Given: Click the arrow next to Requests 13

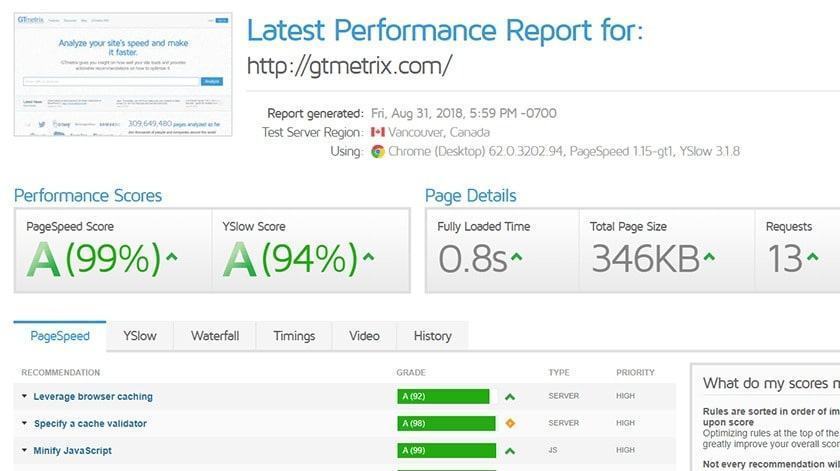Looking at the screenshot, I should pyautogui.click(x=813, y=257).
